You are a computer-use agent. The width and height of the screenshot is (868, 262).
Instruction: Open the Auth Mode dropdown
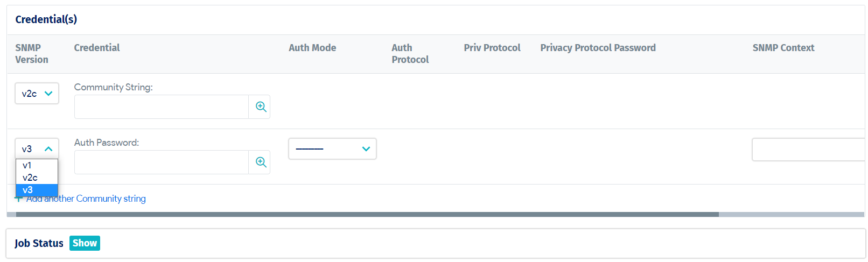(332, 149)
